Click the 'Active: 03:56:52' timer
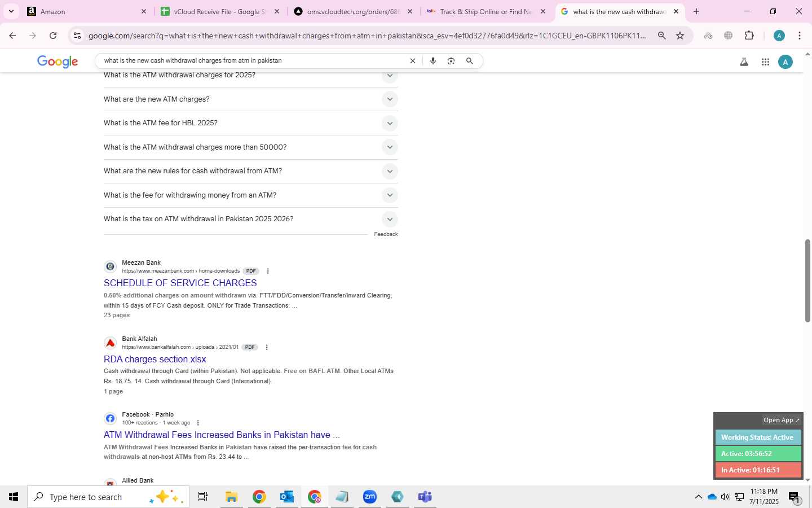The height and width of the screenshot is (508, 812). (757, 454)
